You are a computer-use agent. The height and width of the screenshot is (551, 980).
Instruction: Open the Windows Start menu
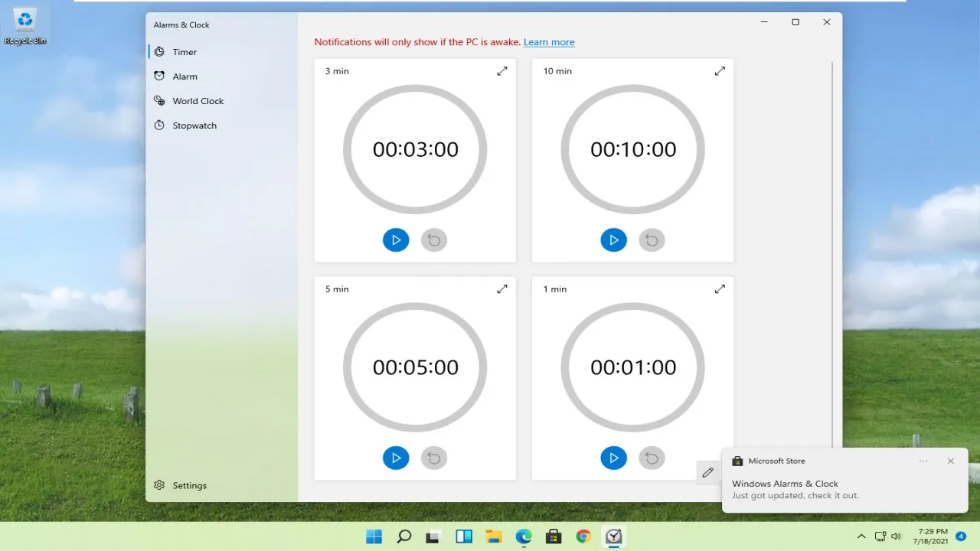tap(374, 536)
